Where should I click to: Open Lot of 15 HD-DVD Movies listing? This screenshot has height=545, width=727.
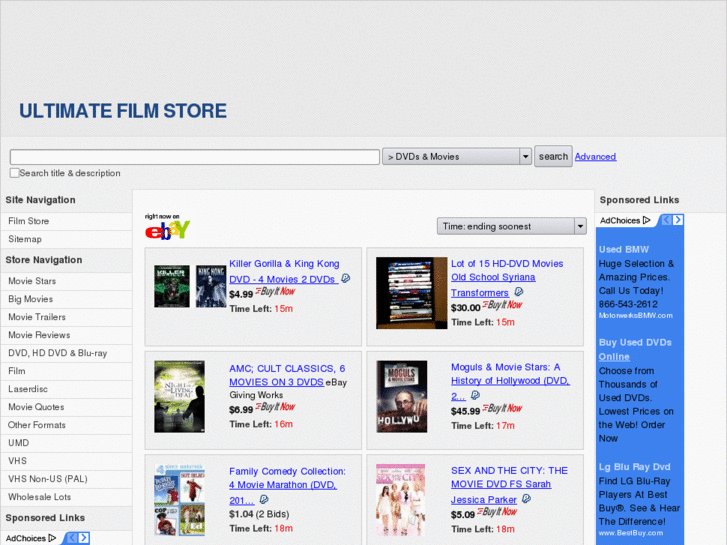(x=507, y=278)
